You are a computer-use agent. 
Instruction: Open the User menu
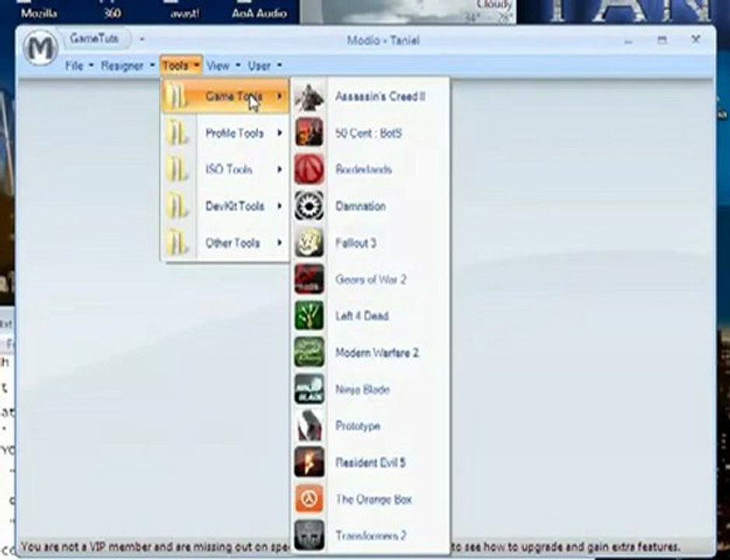click(x=264, y=65)
